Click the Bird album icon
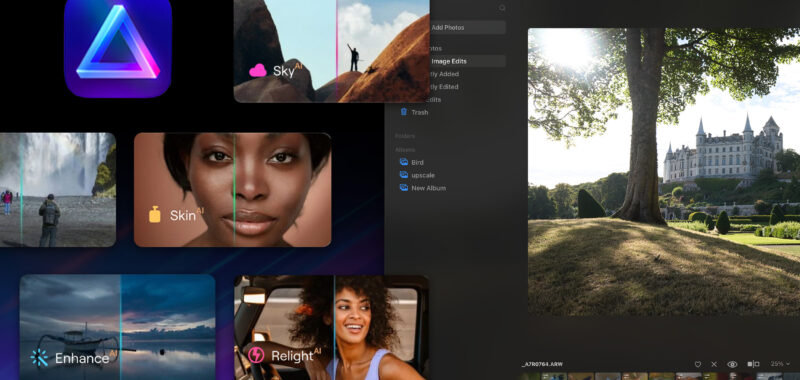This screenshot has width=800, height=380. [x=403, y=162]
